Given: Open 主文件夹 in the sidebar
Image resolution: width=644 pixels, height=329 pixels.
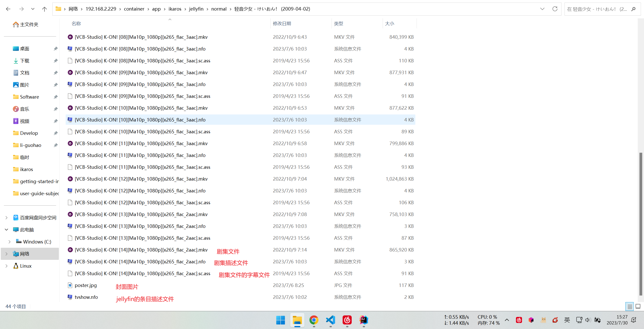Looking at the screenshot, I should [25, 24].
